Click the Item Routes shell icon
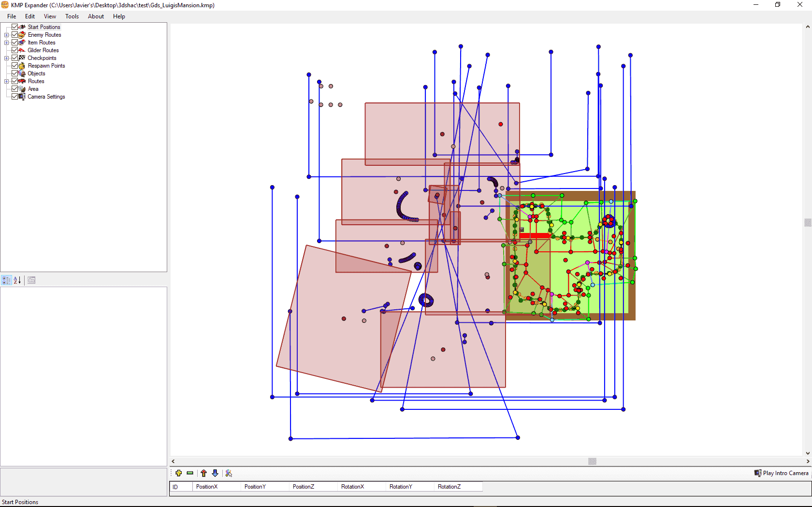This screenshot has width=812, height=507. tap(22, 43)
